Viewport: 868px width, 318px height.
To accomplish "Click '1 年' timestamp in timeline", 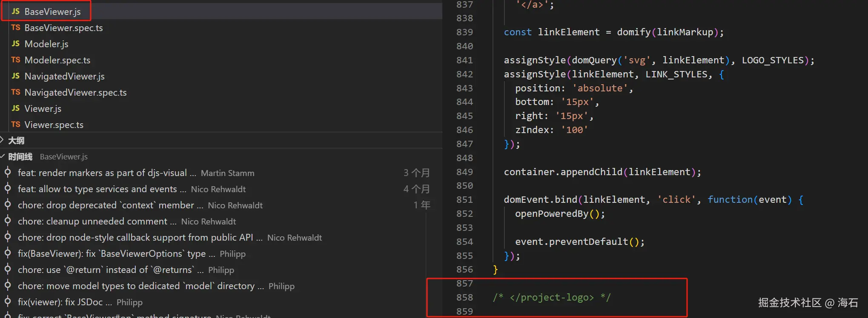I will pyautogui.click(x=422, y=205).
